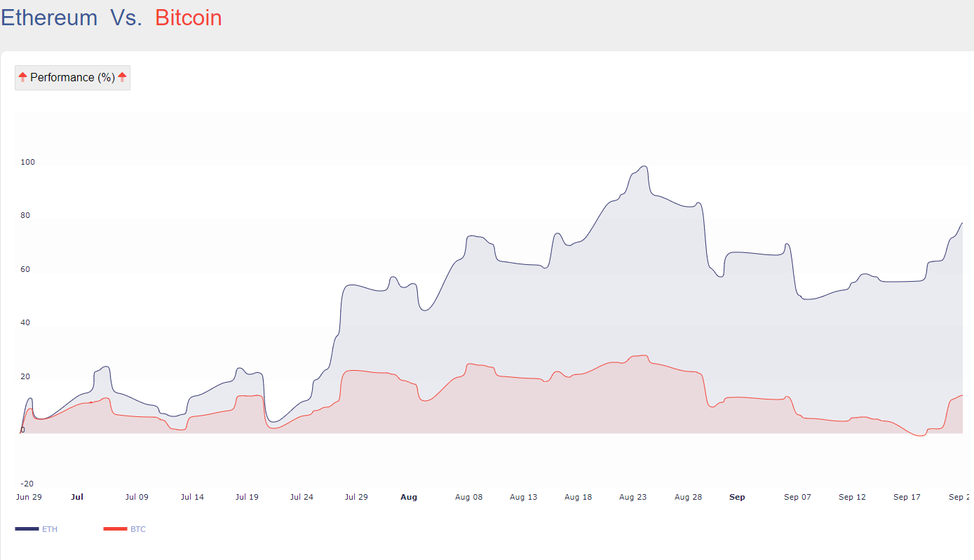Click the red up arrow left of Performance
This screenshot has width=974, height=560.
[22, 77]
